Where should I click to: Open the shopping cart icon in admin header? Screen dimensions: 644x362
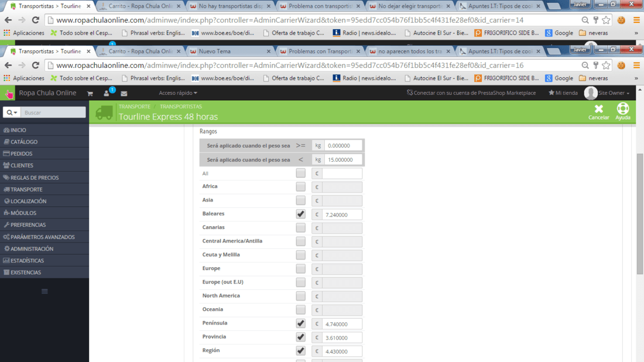click(x=90, y=94)
